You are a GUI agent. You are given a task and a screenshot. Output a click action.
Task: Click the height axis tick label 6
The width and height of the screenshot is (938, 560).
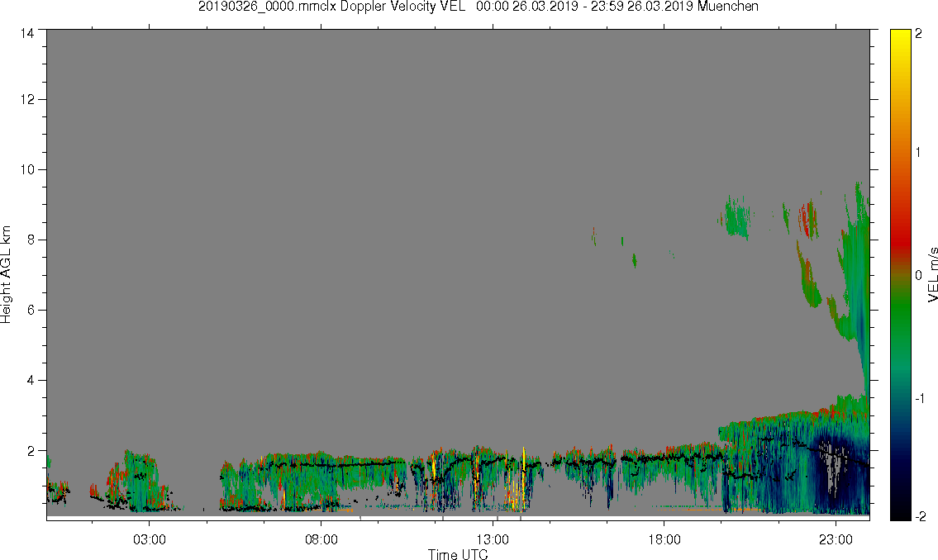click(31, 311)
